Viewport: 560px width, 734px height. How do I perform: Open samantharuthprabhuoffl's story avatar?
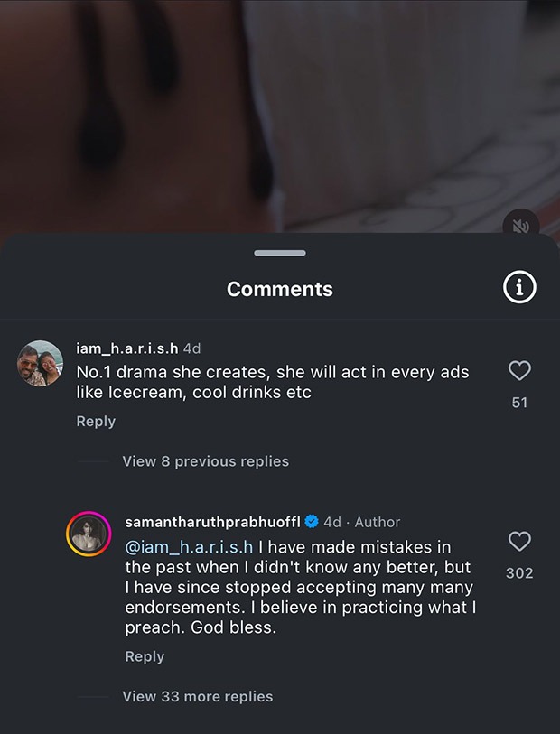pyautogui.click(x=89, y=534)
